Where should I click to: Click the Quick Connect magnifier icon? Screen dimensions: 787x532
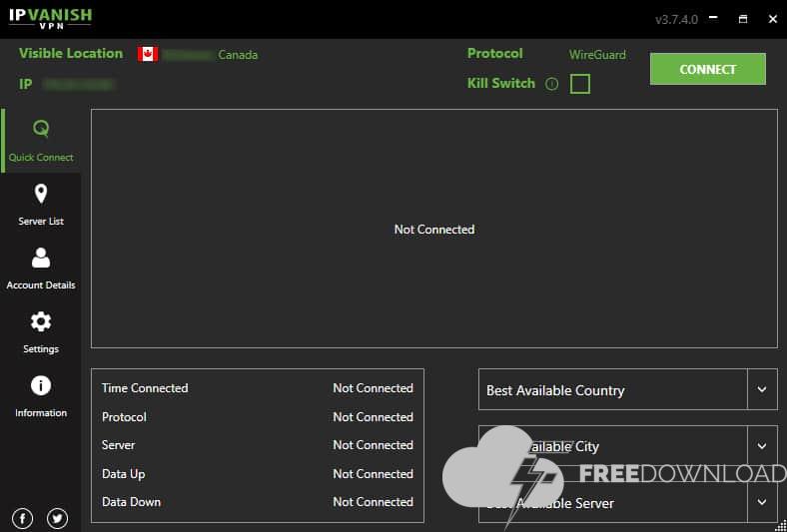pyautogui.click(x=41, y=129)
